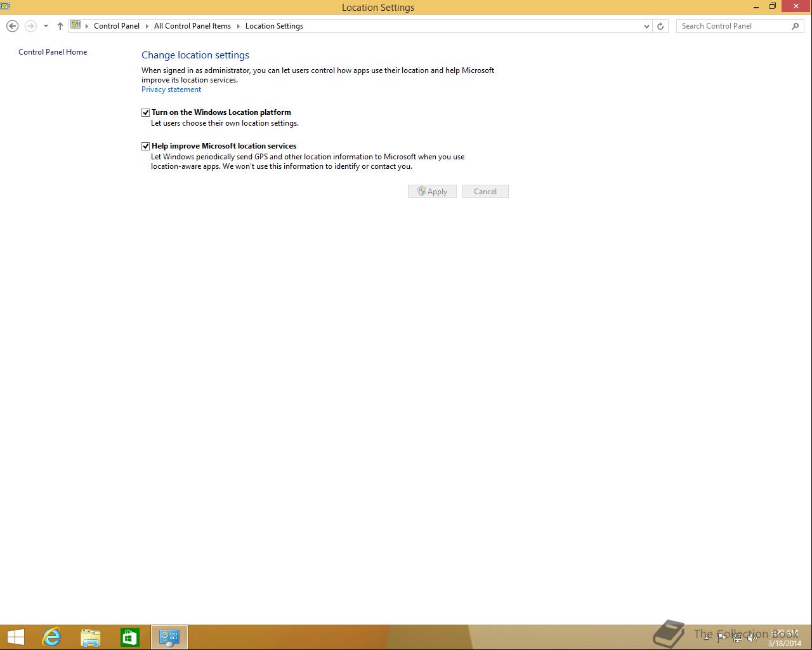Click the Cancel button

click(x=485, y=192)
